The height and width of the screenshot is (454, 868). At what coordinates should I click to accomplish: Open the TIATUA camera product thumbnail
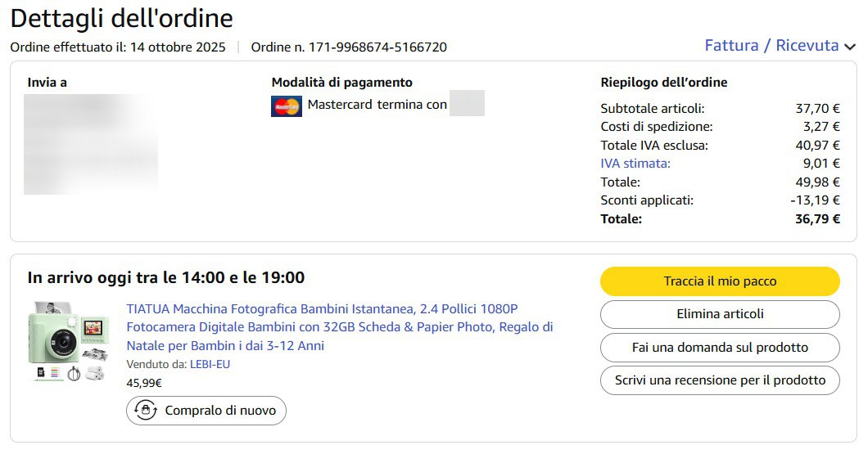point(68,342)
